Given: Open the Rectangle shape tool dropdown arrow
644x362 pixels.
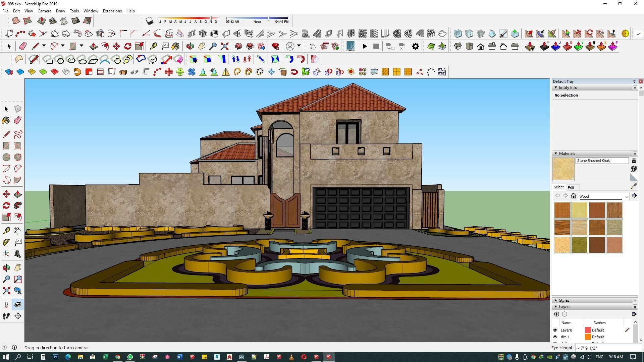Looking at the screenshot, I should point(81,46).
